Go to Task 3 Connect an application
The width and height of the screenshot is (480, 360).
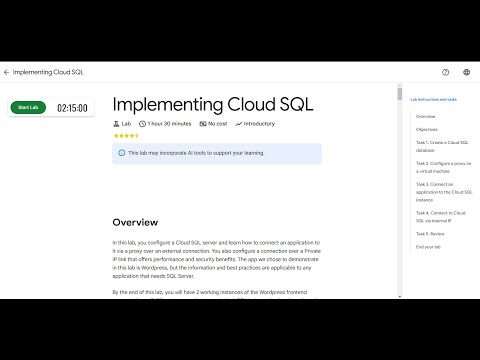(x=444, y=192)
